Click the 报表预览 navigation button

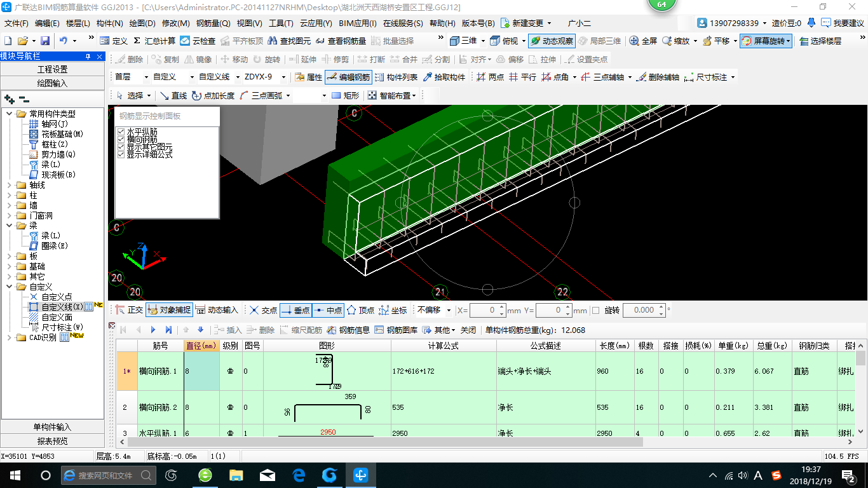pyautogui.click(x=52, y=441)
